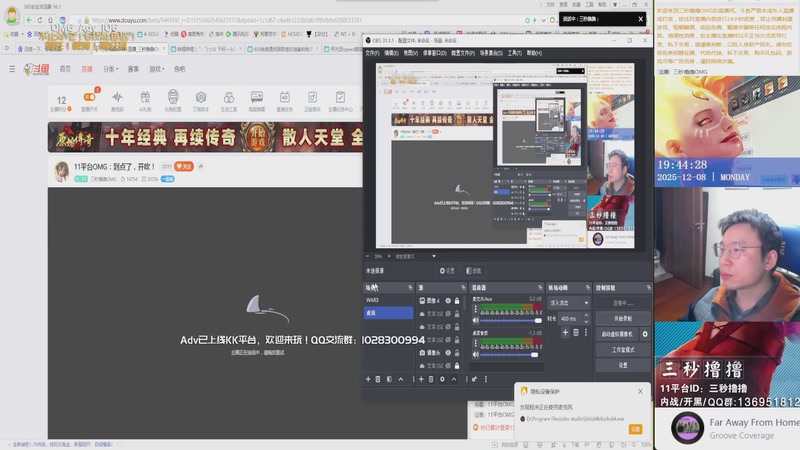This screenshot has width=800, height=450.
Task: Add a new scene with plus icon
Action: click(x=368, y=379)
